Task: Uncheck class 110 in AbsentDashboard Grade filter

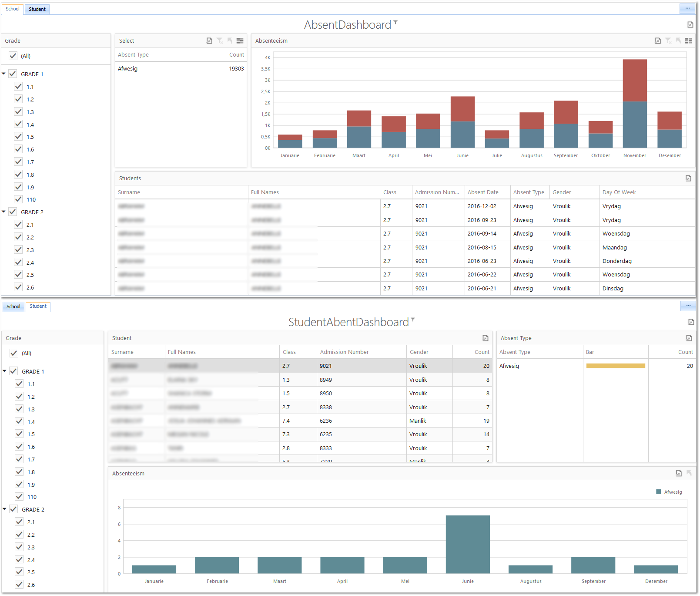Action: pyautogui.click(x=18, y=199)
